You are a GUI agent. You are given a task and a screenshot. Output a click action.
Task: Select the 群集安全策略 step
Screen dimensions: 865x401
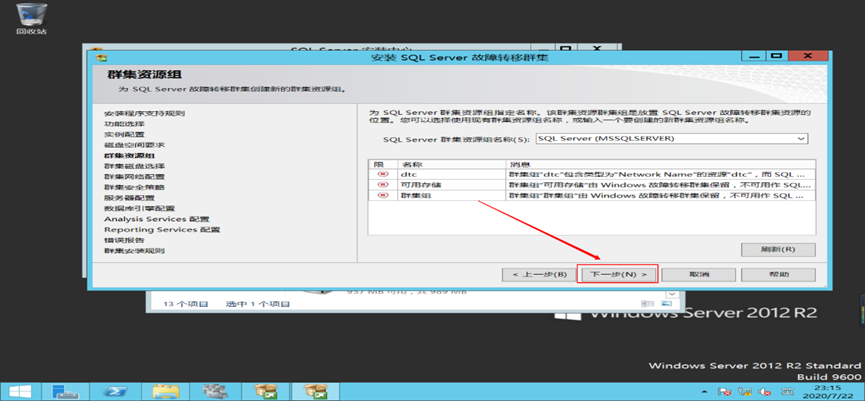point(135,187)
